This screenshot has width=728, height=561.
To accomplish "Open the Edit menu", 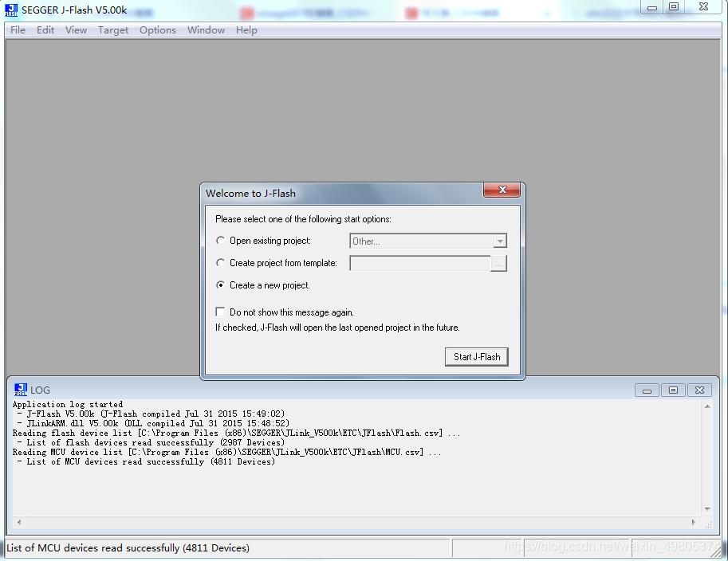I will pyautogui.click(x=45, y=30).
